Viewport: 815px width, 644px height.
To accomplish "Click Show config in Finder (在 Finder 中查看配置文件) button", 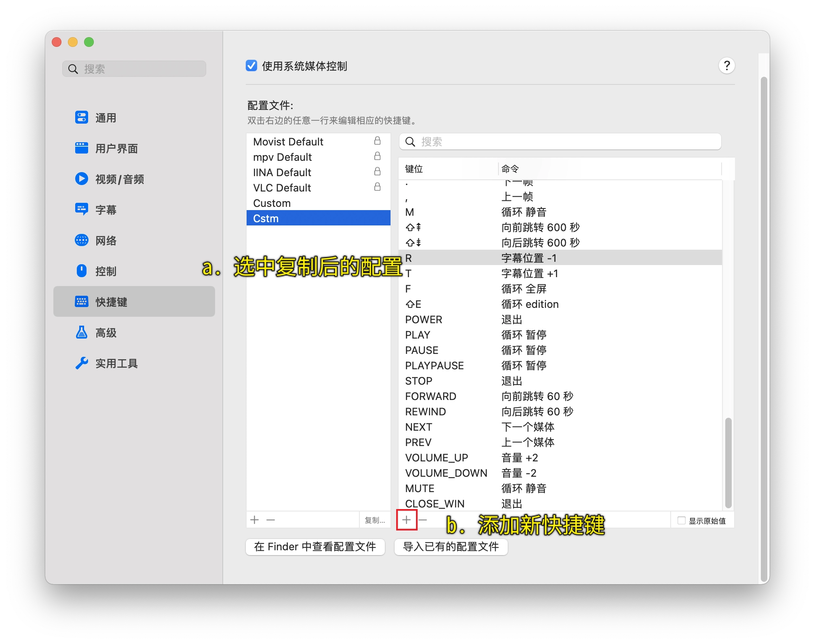I will tap(315, 547).
